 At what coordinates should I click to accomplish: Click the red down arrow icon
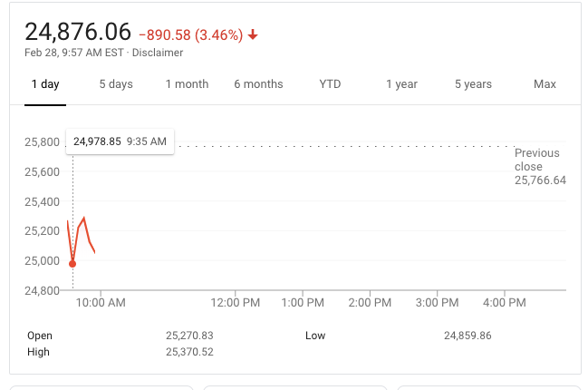[253, 35]
